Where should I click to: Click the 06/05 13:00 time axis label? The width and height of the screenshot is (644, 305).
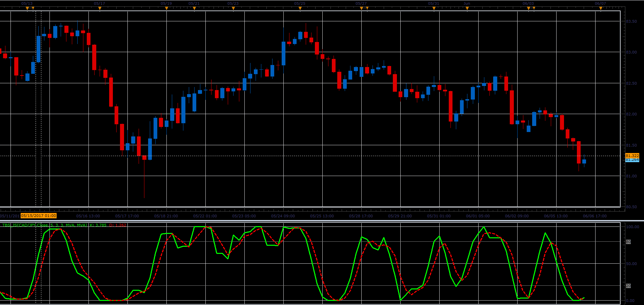click(x=556, y=216)
